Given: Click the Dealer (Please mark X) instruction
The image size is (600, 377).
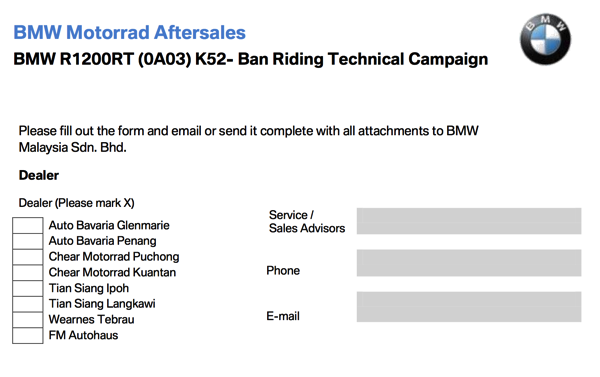Looking at the screenshot, I should (x=77, y=203).
